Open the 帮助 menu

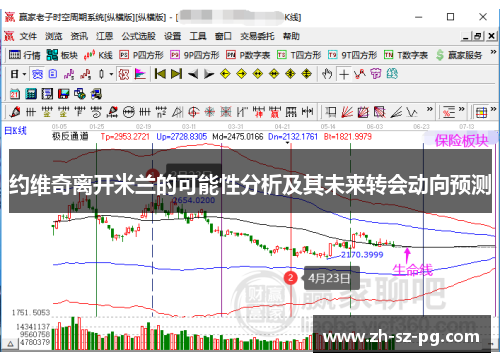(x=291, y=36)
